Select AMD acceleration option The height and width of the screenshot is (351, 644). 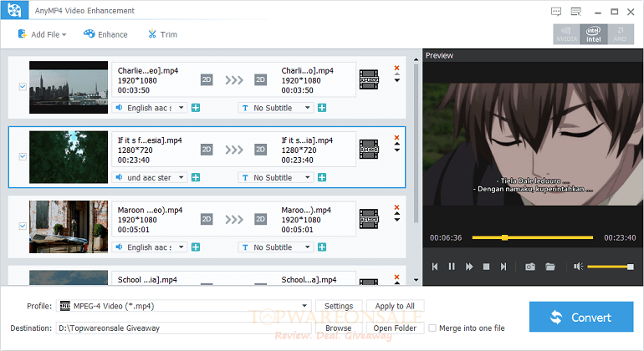click(621, 34)
